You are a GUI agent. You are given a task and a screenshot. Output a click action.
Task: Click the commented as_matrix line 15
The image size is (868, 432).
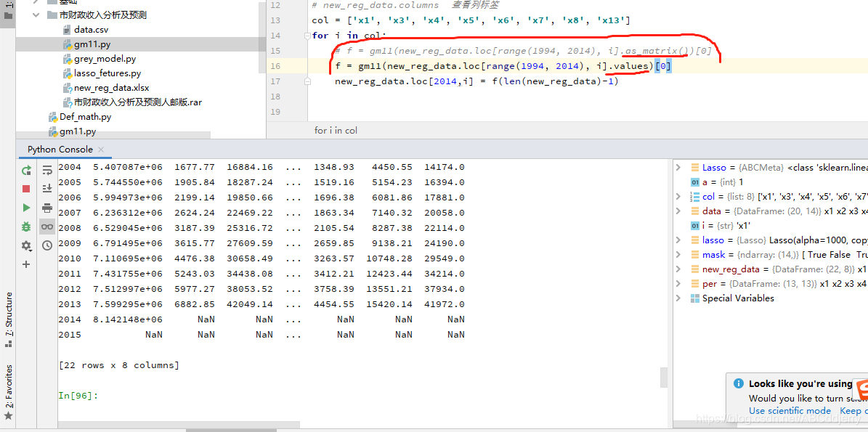(x=523, y=52)
